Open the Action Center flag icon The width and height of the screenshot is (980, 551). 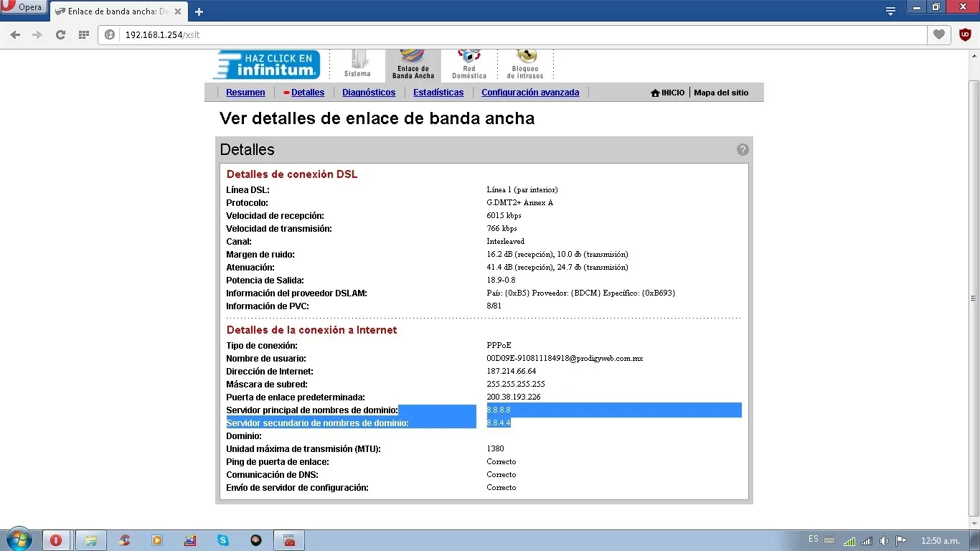(901, 540)
